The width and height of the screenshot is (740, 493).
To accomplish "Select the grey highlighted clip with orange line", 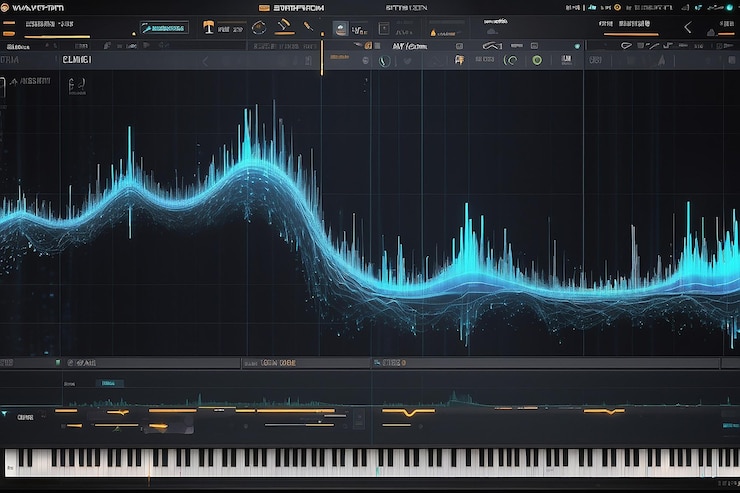I will coord(171,426).
